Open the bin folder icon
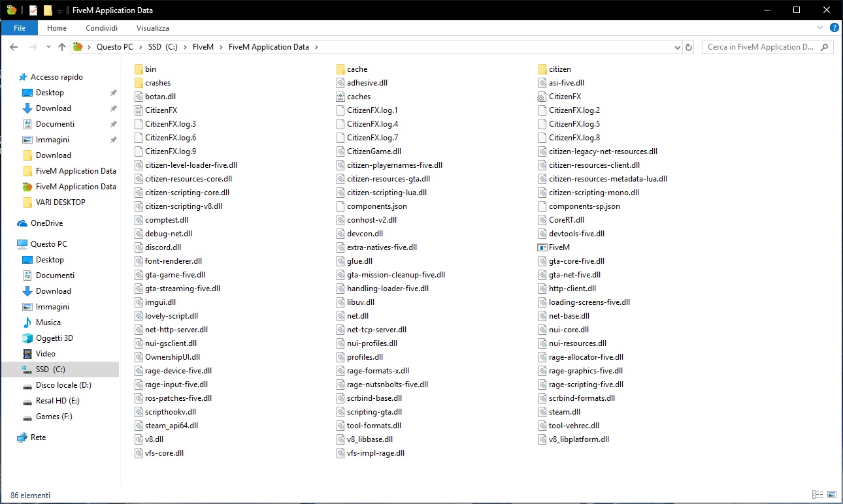This screenshot has height=504, width=843. click(x=139, y=69)
